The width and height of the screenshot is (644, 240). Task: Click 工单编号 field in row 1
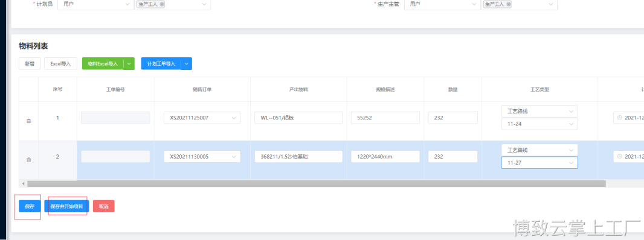[115, 118]
